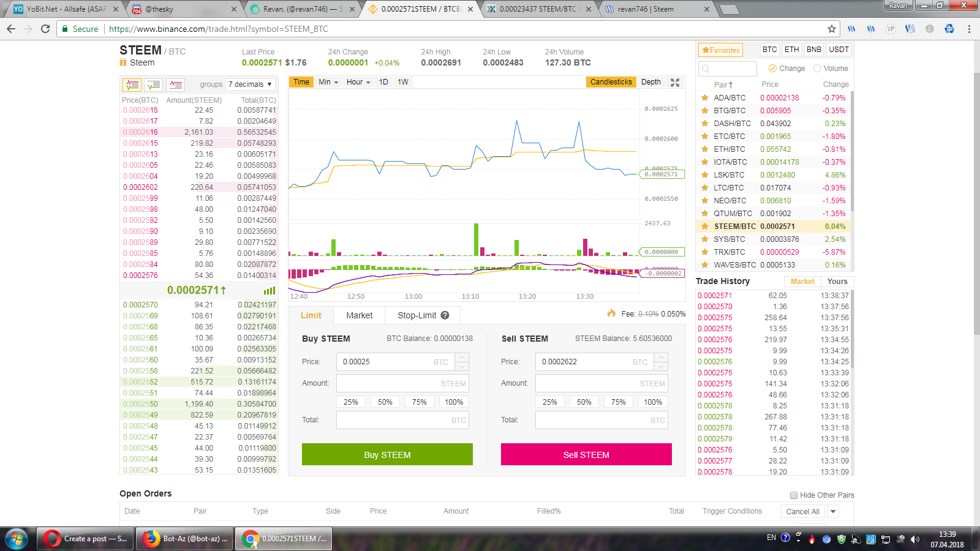Set buy amount to 25%

(350, 402)
